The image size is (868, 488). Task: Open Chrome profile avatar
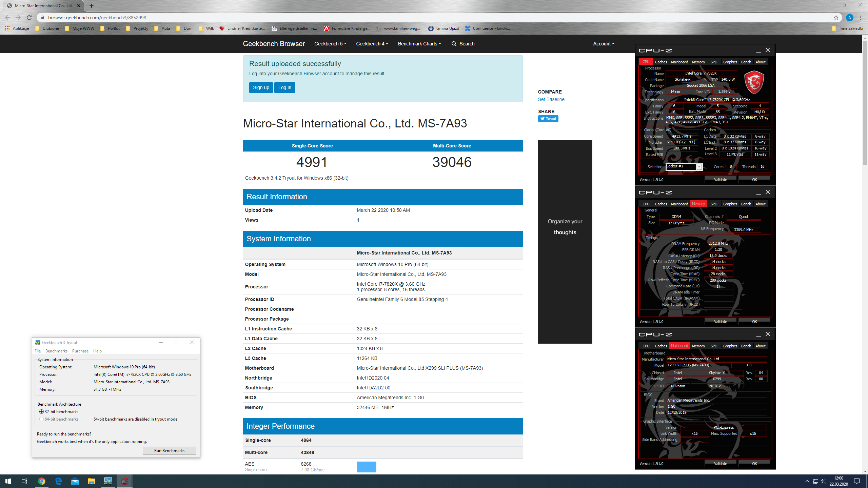click(x=850, y=18)
